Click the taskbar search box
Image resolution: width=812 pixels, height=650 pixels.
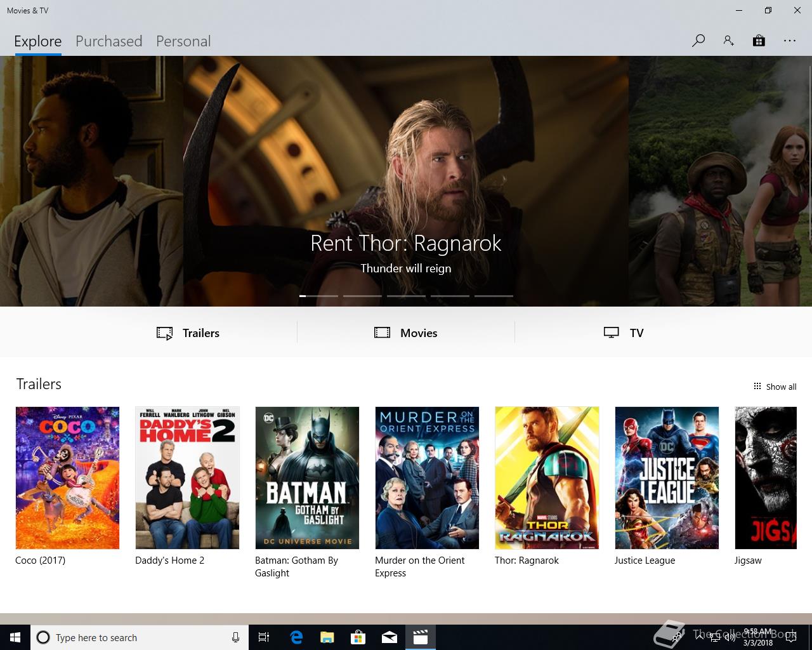(x=140, y=637)
